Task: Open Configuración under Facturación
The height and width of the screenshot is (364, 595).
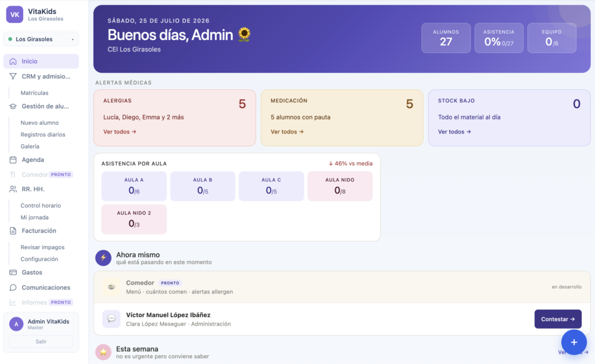Action: click(x=40, y=259)
